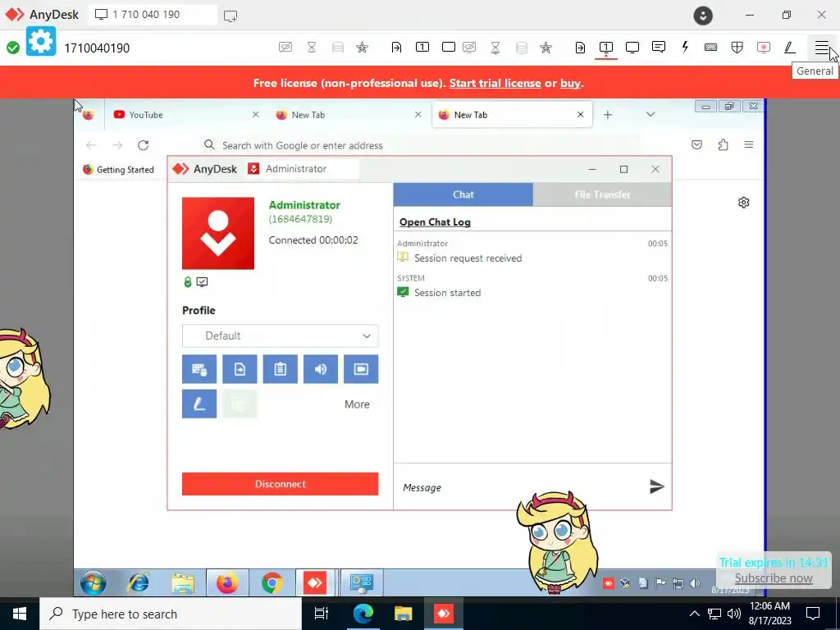The width and height of the screenshot is (840, 630).
Task: Toggle file transfer permission button
Action: click(240, 369)
